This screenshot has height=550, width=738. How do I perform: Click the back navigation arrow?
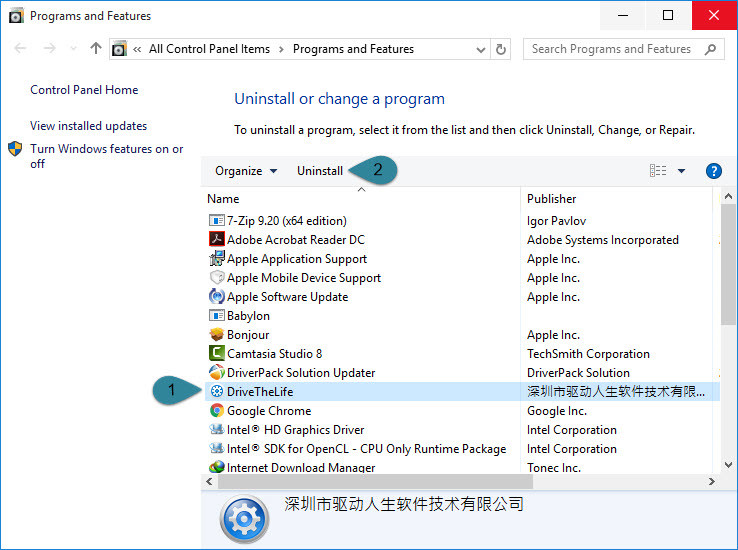(20, 48)
